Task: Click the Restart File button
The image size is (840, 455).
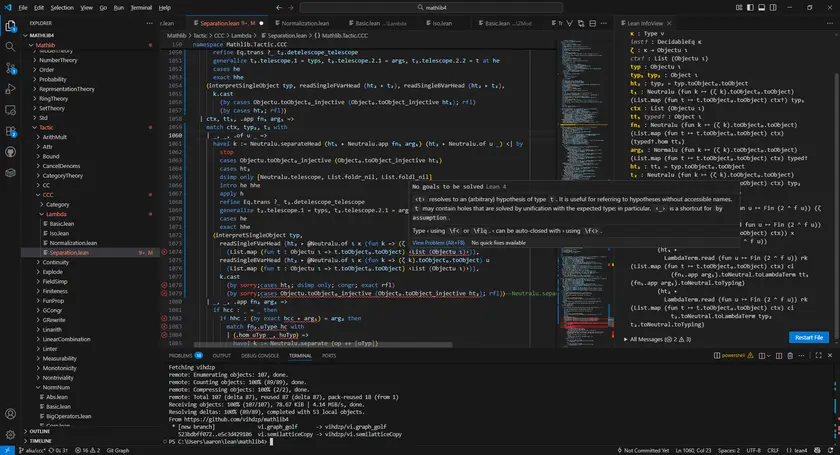Action: tap(809, 337)
